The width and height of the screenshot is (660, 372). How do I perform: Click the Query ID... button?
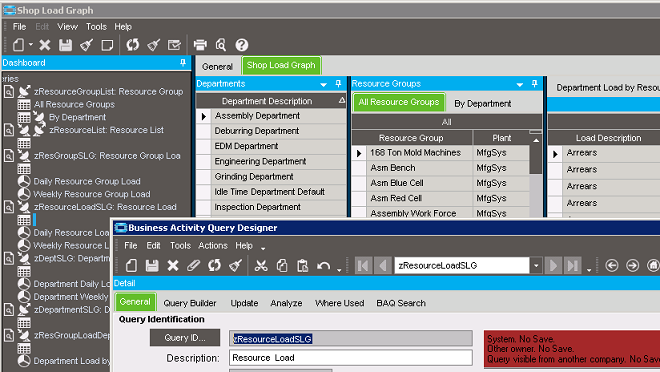coord(185,337)
